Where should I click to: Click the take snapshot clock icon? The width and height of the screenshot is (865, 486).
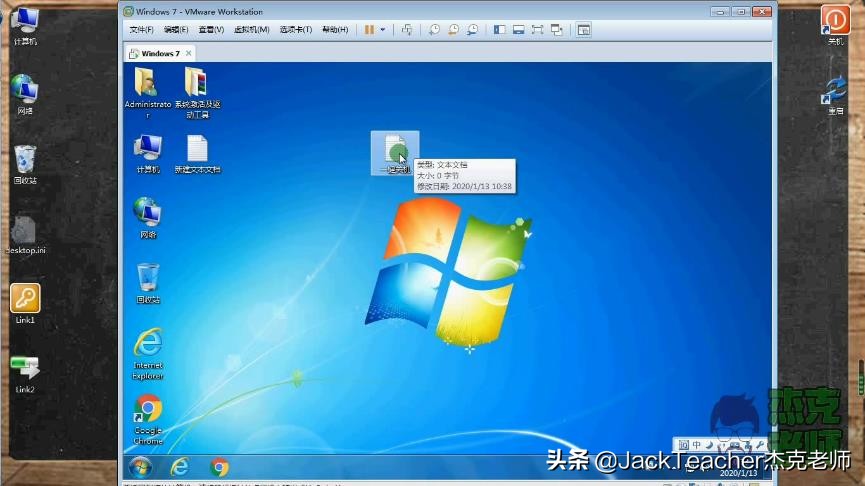[434, 30]
